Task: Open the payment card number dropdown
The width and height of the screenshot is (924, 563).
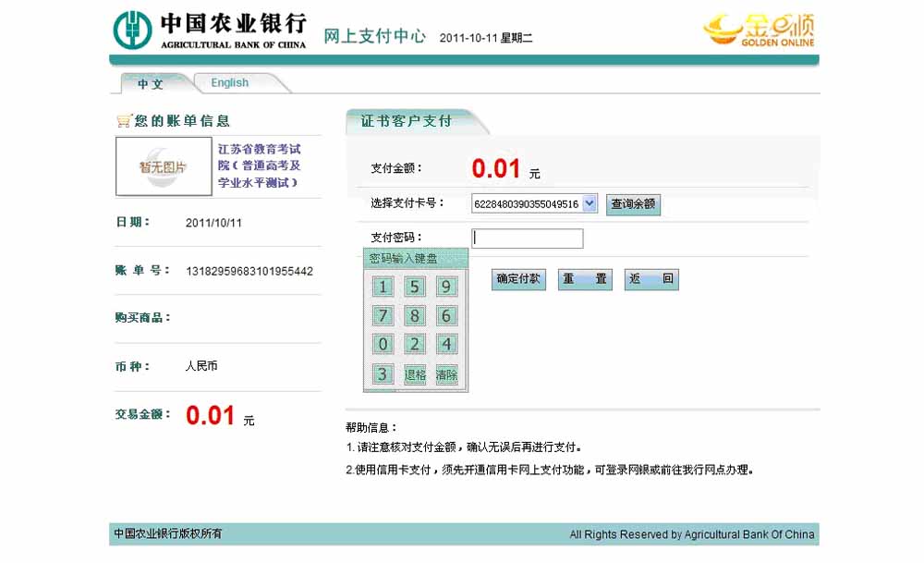Action: [590, 203]
